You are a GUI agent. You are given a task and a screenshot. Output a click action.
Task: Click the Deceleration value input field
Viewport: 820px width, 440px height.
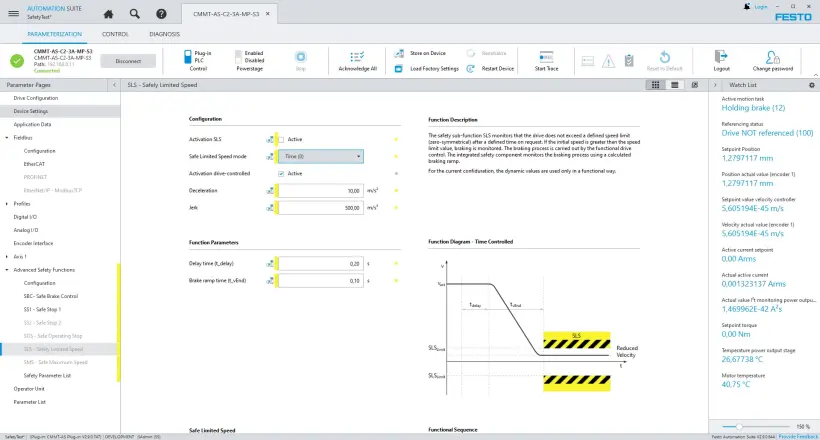(x=320, y=190)
